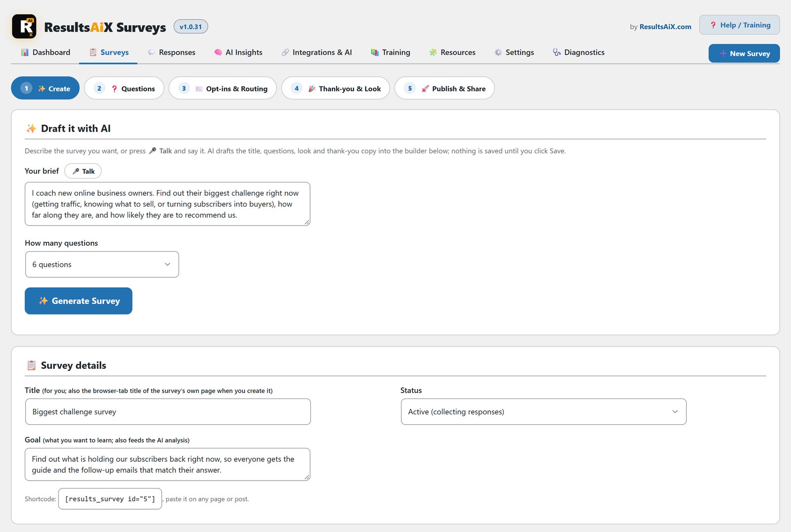
Task: Click the ResultsAiX logo icon
Action: click(x=24, y=26)
